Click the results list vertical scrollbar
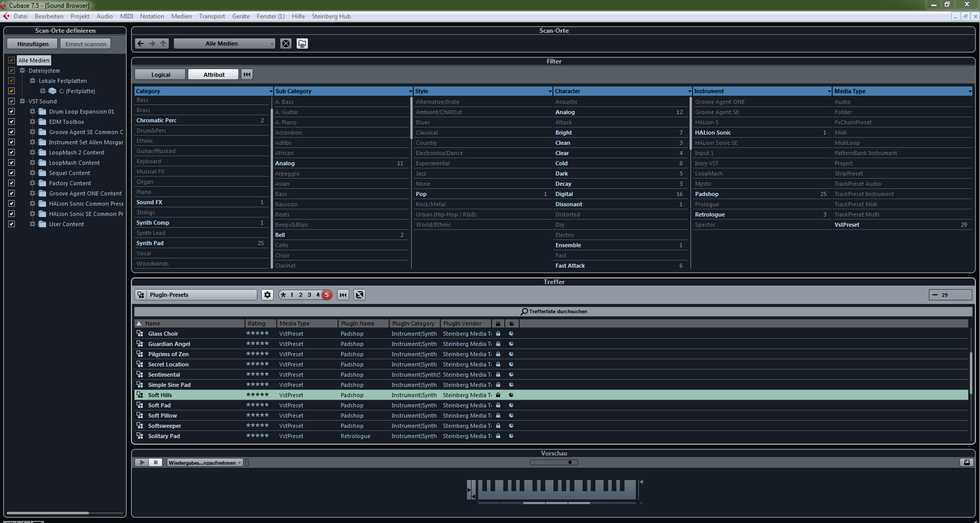The height and width of the screenshot is (523, 980). pyautogui.click(x=970, y=374)
